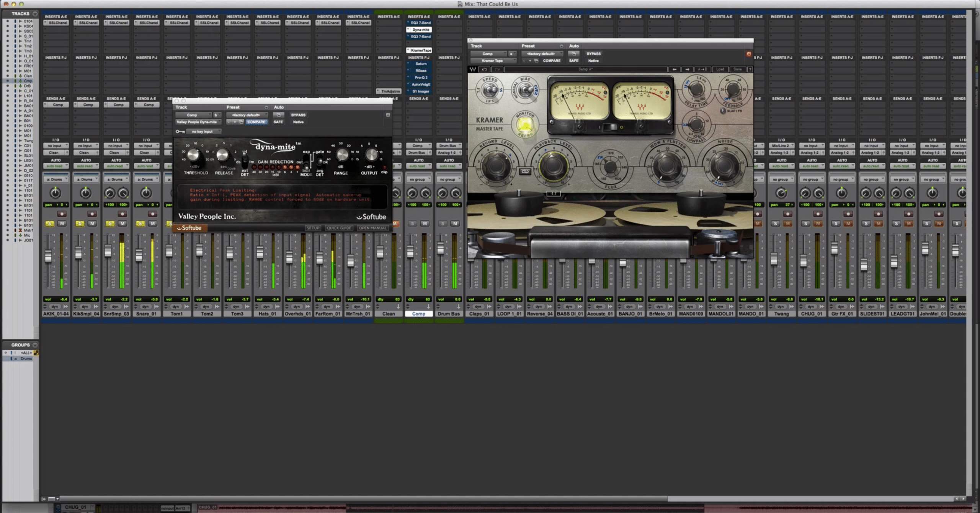Toggle BYPASS in the Dyna-mite window
The image size is (980, 513).
coord(298,115)
